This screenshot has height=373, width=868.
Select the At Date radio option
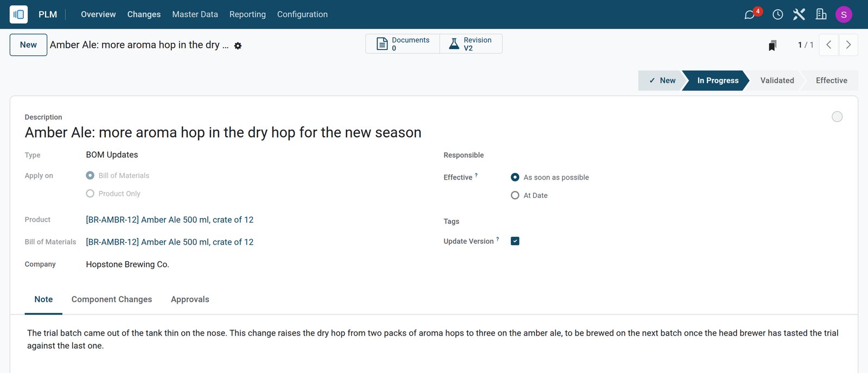pyautogui.click(x=515, y=195)
